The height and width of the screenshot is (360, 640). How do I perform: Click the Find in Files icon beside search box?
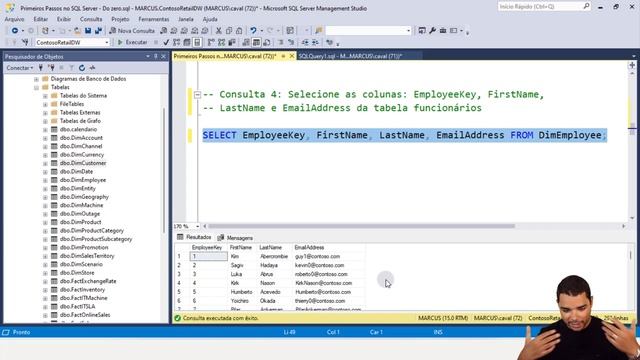(319, 31)
